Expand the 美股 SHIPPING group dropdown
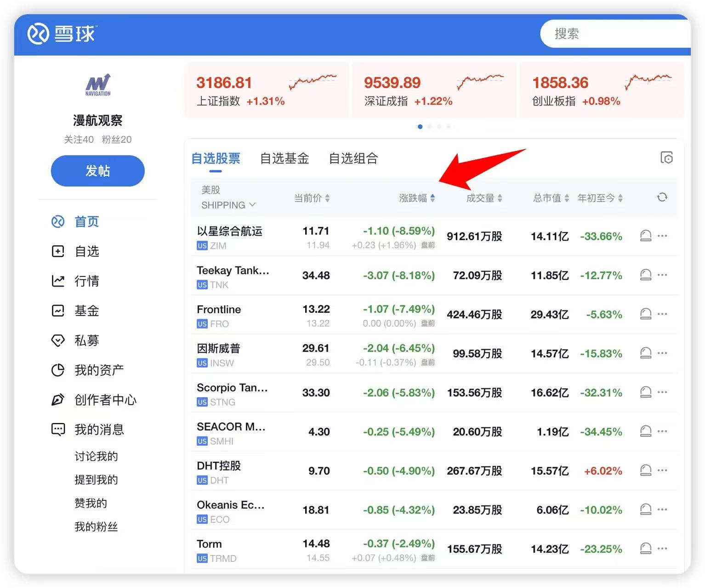This screenshot has height=588, width=705. point(228,205)
